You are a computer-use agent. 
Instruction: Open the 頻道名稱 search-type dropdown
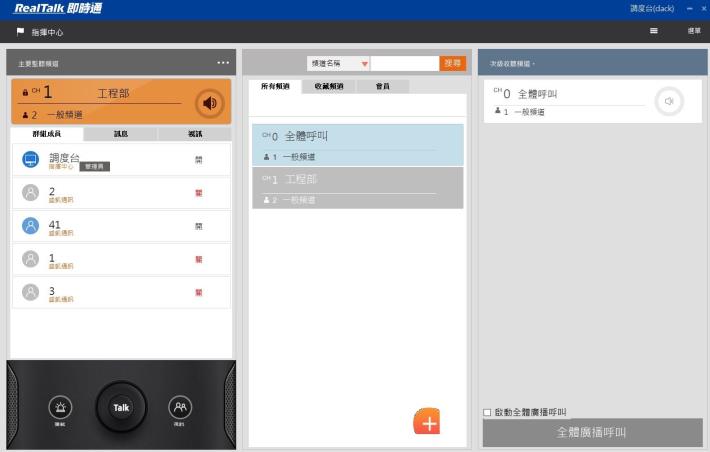338,63
